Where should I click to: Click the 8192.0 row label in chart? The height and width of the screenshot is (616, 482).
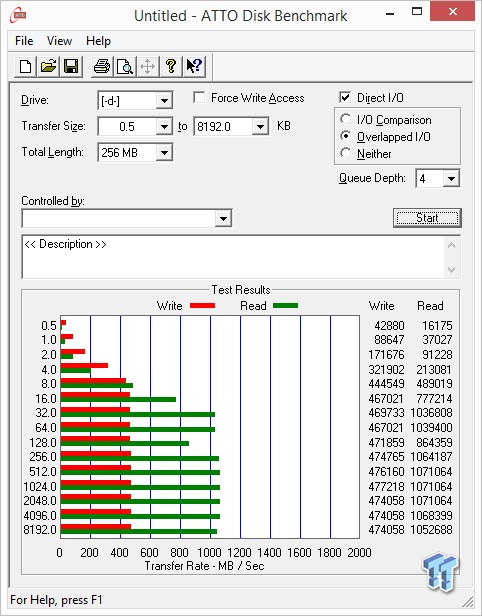coord(40,530)
